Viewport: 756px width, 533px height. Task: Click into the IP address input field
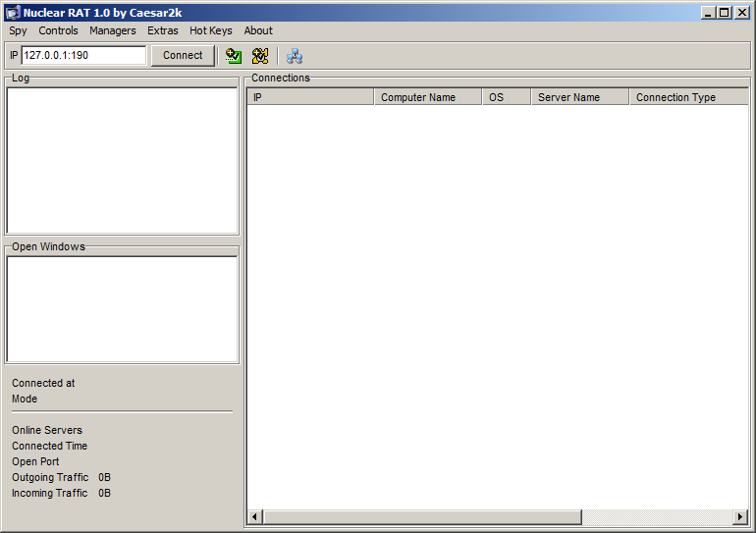tap(83, 56)
